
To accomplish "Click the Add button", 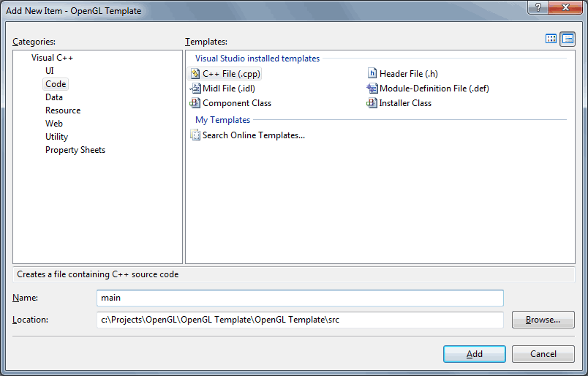I will pos(475,354).
